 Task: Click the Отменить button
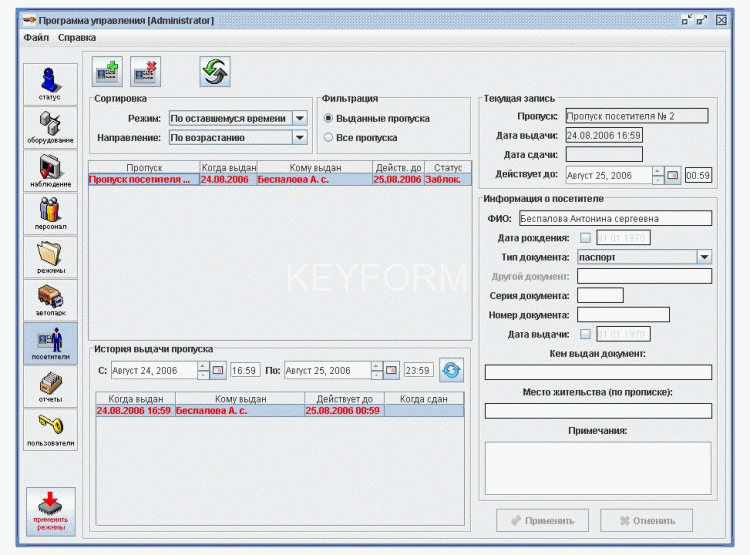click(x=646, y=521)
